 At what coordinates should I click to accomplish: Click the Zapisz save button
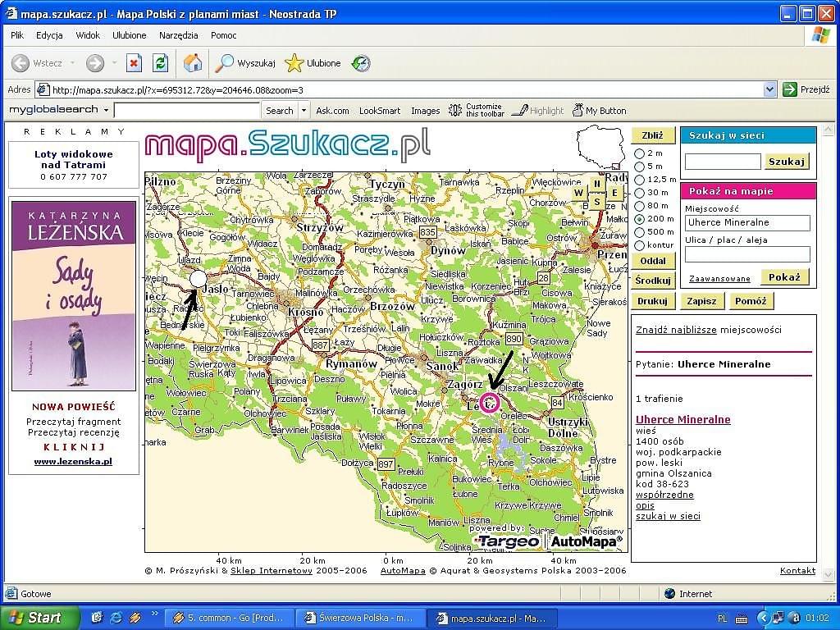tap(702, 301)
